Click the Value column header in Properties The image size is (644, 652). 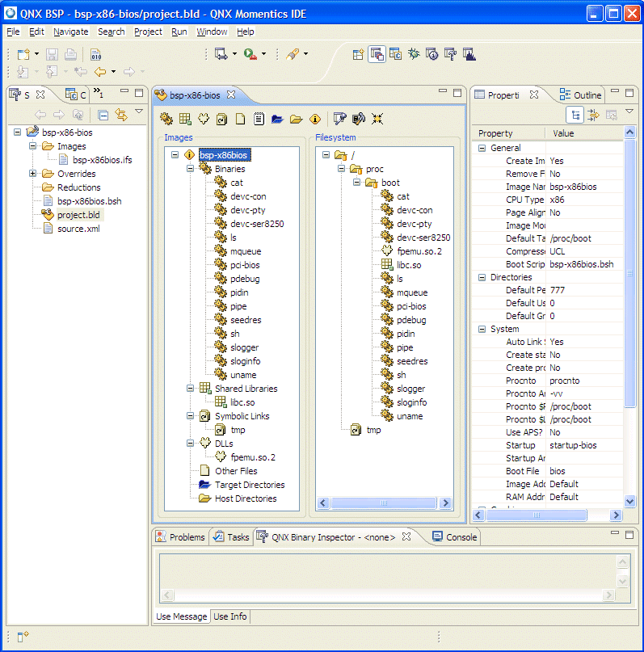[x=564, y=133]
